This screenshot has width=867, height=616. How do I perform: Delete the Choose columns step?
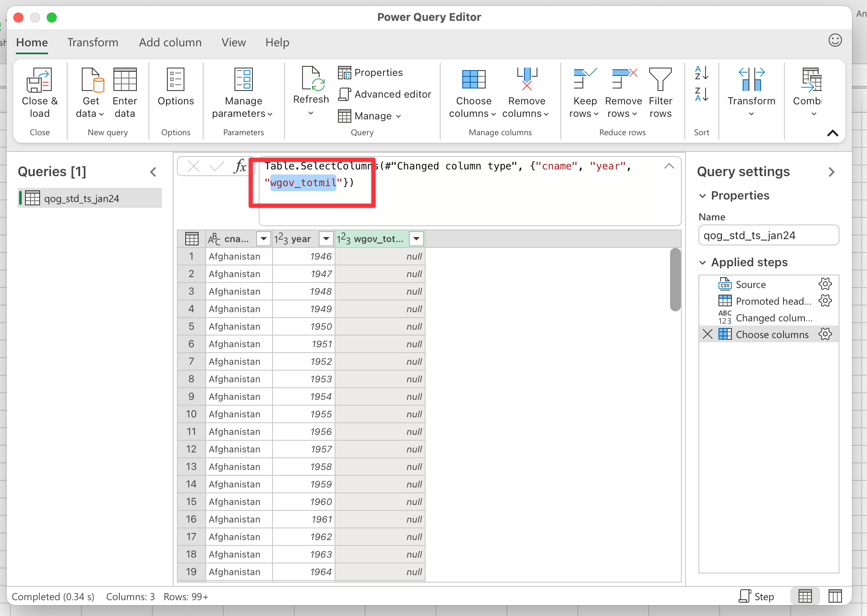coord(707,334)
